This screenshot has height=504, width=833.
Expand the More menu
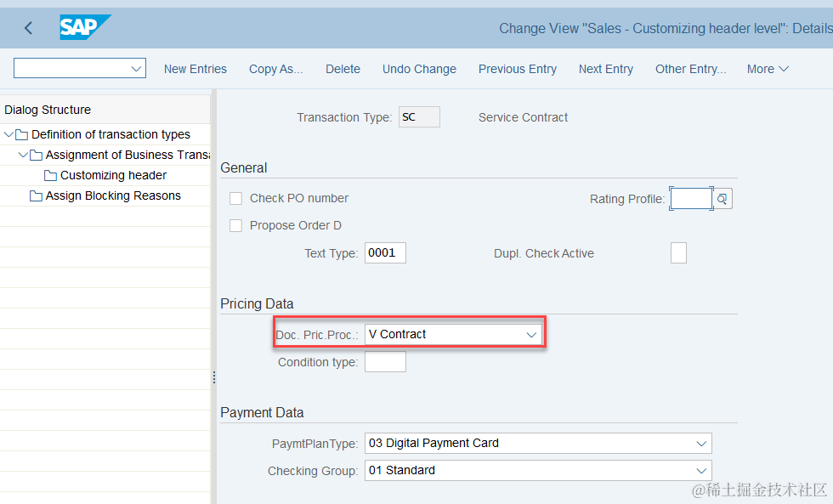(768, 69)
